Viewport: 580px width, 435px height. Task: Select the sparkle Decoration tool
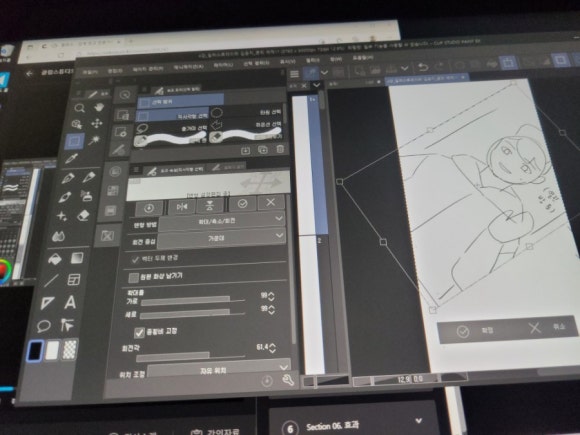coord(62,216)
